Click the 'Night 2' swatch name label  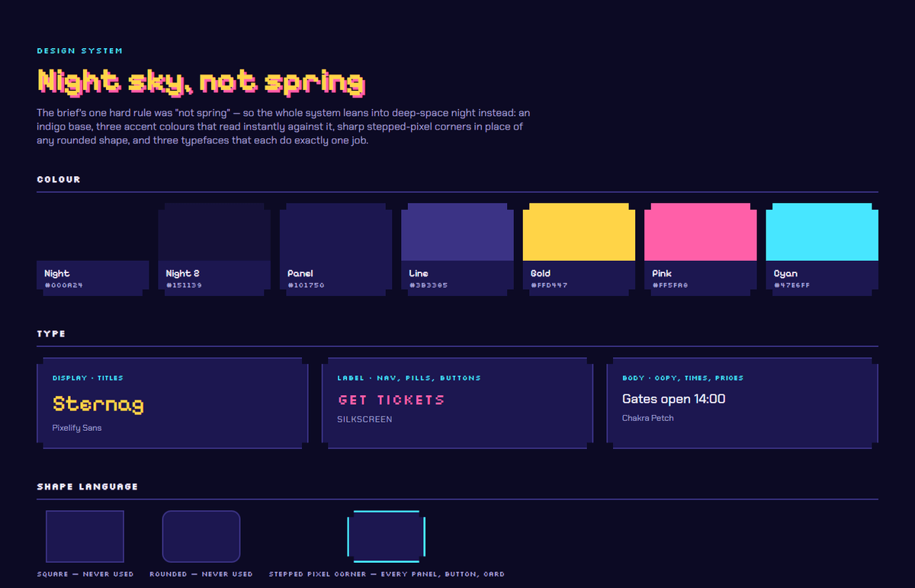[183, 273]
